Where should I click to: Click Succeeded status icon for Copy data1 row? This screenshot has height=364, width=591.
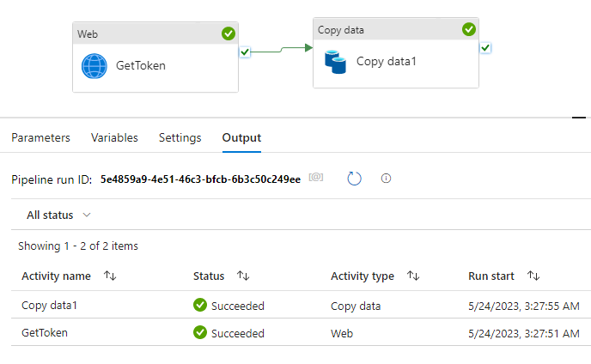(200, 305)
